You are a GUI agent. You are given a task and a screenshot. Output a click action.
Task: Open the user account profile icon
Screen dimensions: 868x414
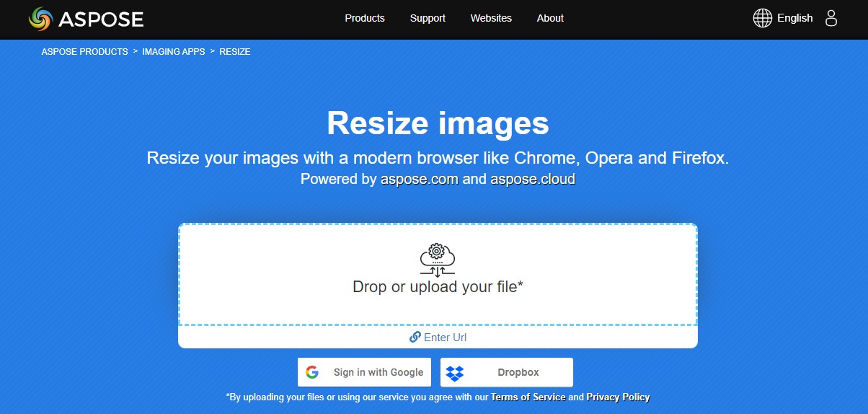click(831, 18)
